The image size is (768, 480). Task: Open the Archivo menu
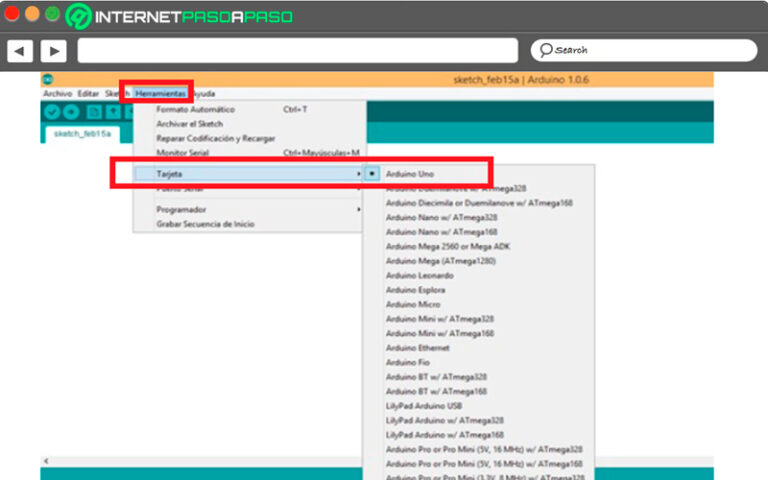tap(57, 93)
